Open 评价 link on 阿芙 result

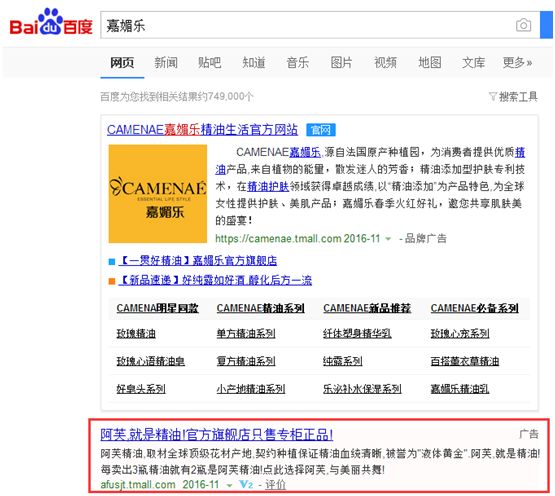pyautogui.click(x=275, y=485)
